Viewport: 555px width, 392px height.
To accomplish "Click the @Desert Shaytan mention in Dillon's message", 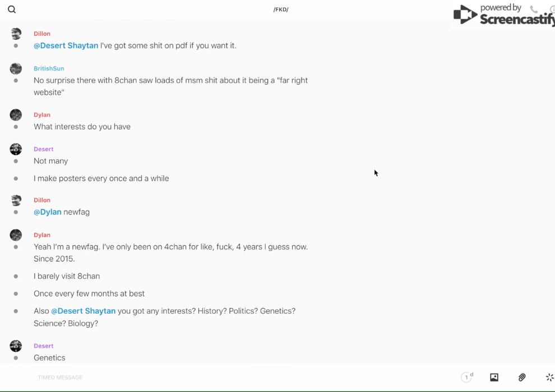I will coord(66,45).
